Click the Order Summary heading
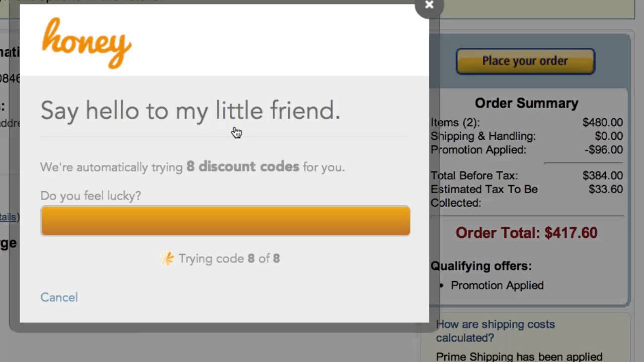Image resolution: width=644 pixels, height=362 pixels. pos(526,103)
